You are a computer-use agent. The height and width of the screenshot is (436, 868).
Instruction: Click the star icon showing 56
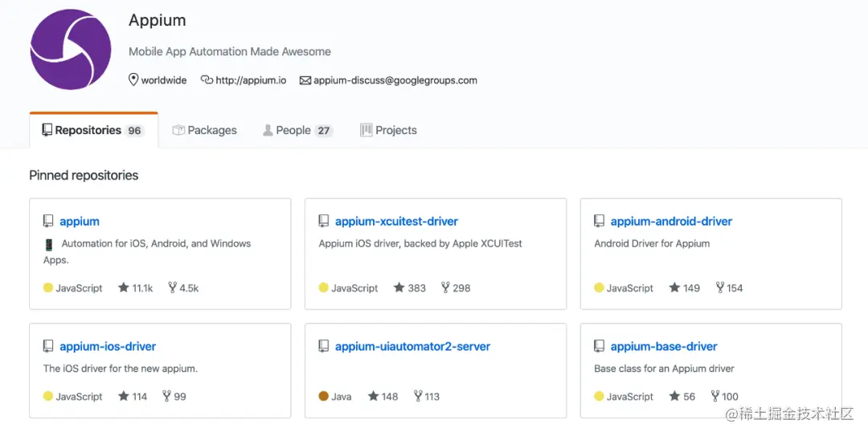click(674, 396)
